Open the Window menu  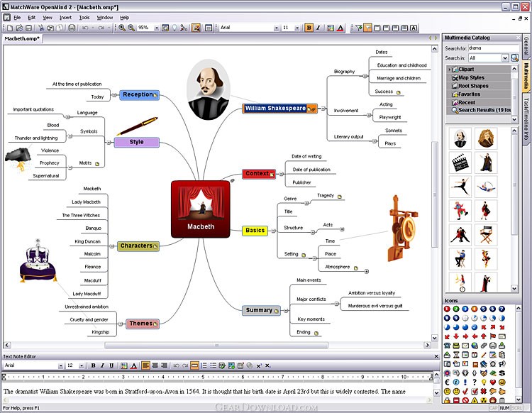(x=105, y=18)
